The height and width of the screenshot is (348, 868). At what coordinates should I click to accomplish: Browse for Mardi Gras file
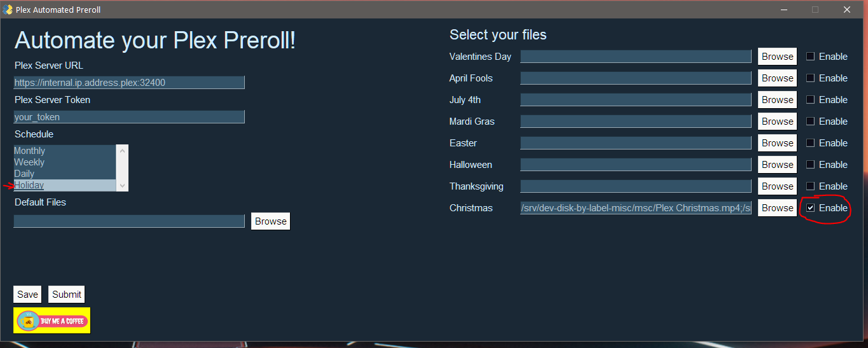pyautogui.click(x=777, y=122)
